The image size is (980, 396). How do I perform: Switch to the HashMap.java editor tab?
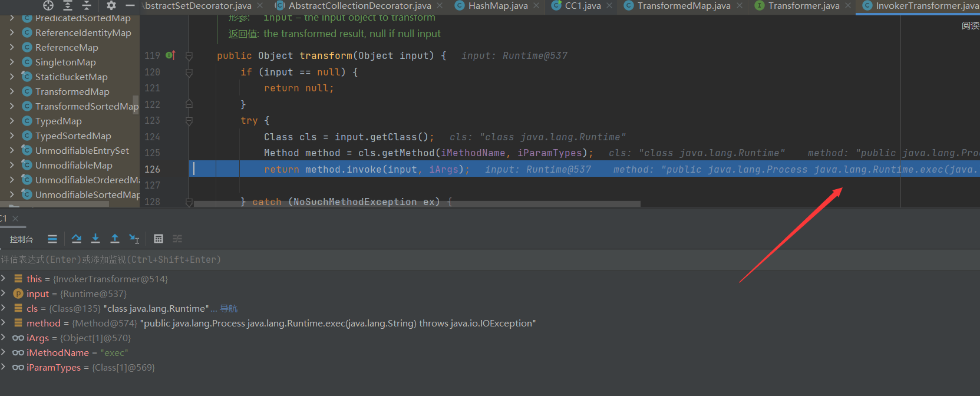pos(497,6)
